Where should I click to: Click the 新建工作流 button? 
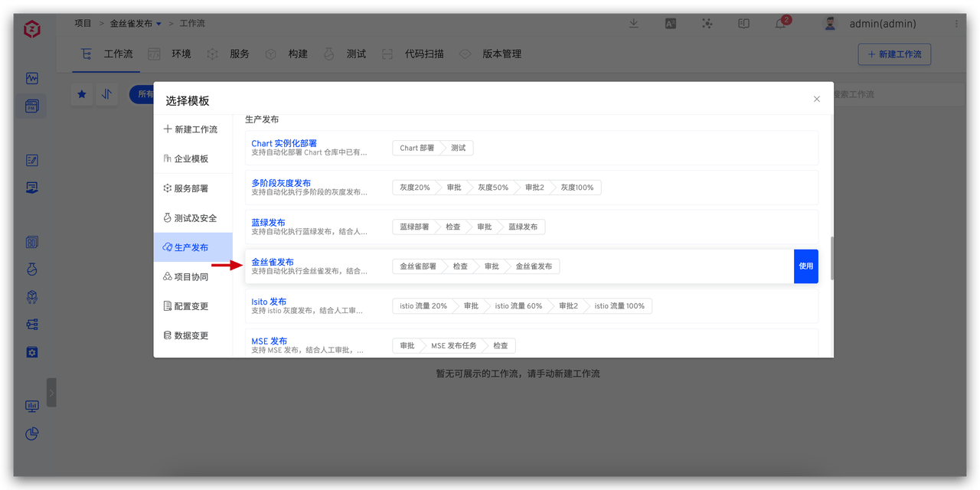pos(894,54)
